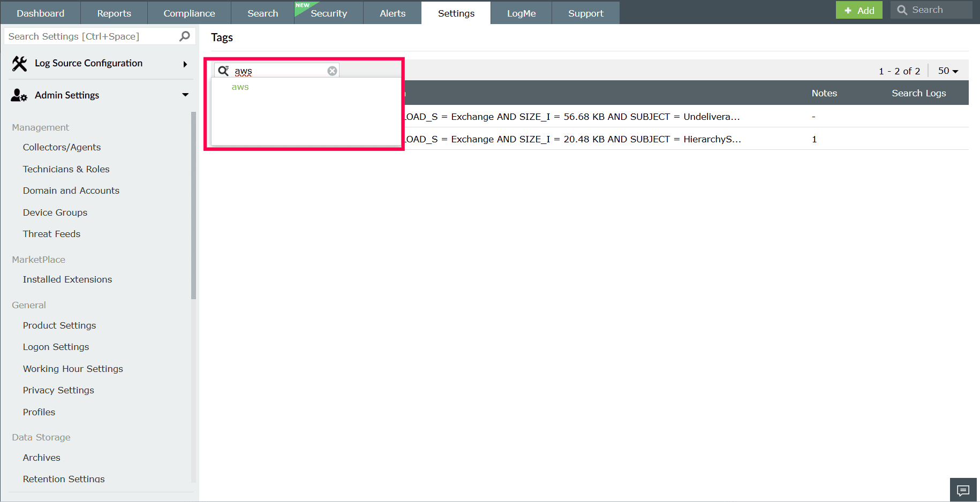Open Profiles settings
The image size is (980, 502).
39,412
